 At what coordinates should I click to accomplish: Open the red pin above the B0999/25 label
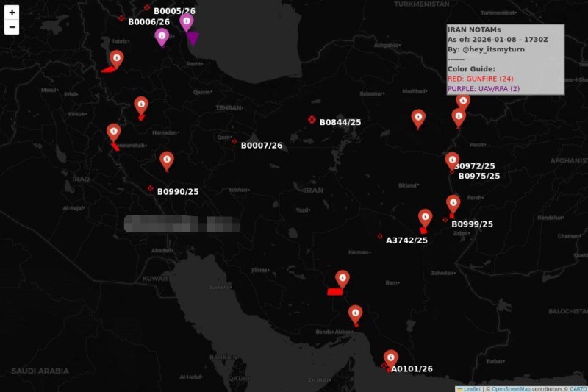pos(453,204)
